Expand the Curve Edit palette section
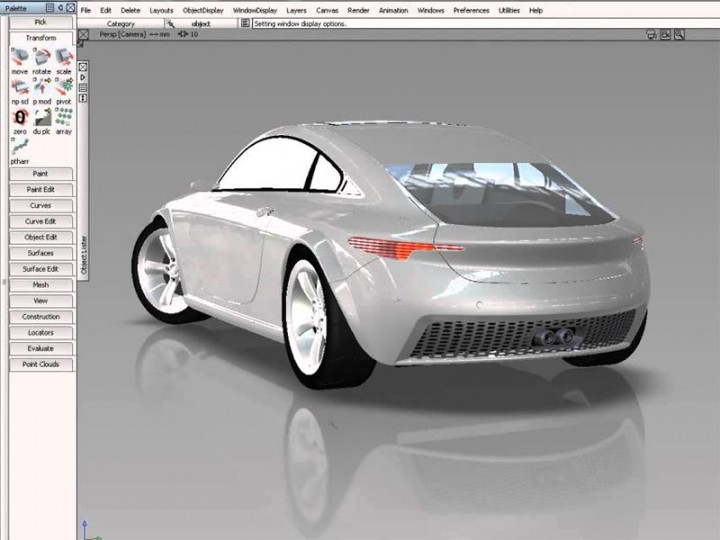The image size is (720, 540). point(41,221)
